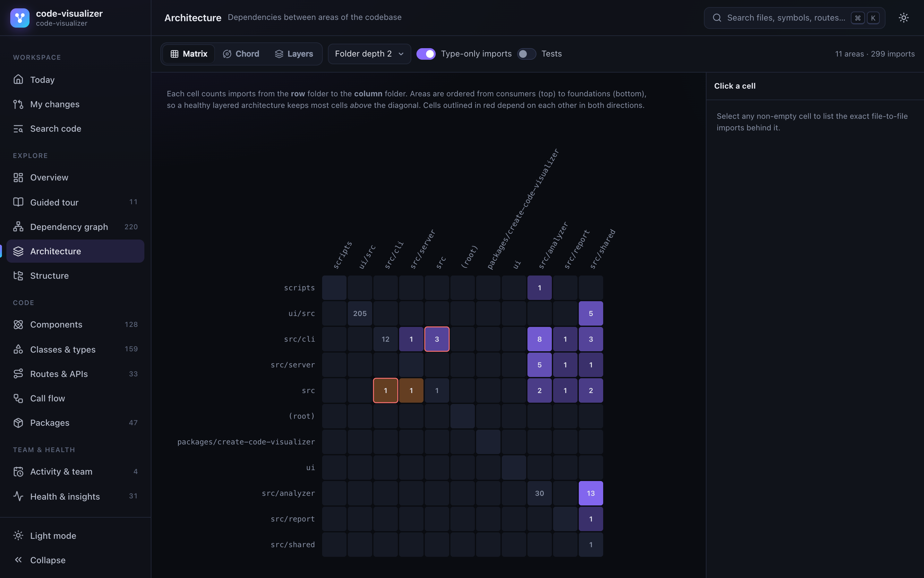This screenshot has width=924, height=578.
Task: Open My changes branch icon
Action: pyautogui.click(x=18, y=104)
